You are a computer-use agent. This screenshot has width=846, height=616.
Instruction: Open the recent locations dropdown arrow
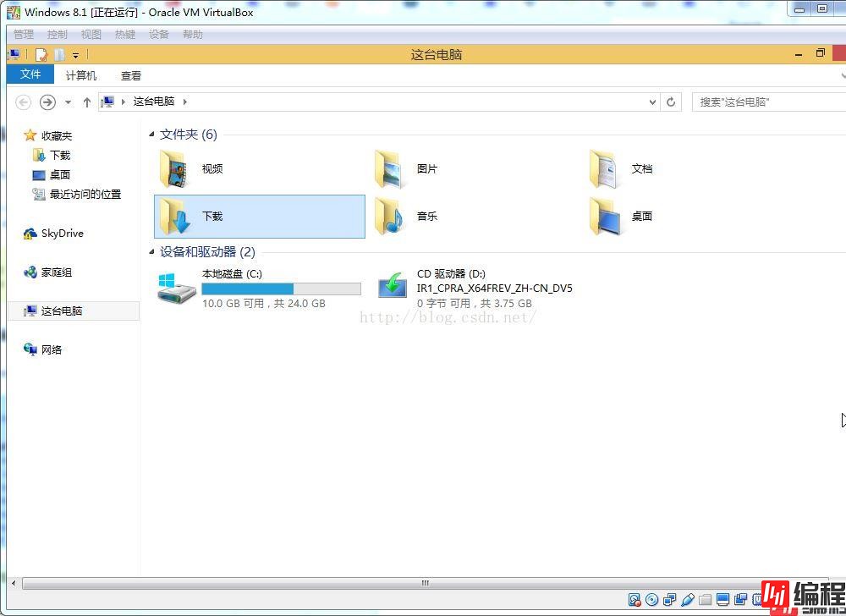pos(69,102)
